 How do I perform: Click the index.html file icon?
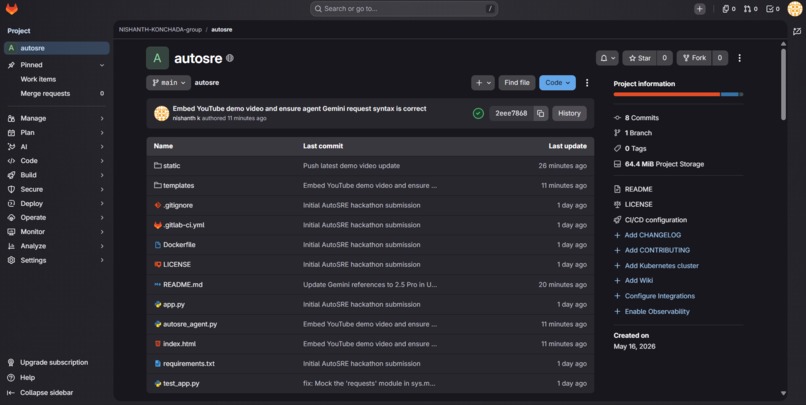158,343
